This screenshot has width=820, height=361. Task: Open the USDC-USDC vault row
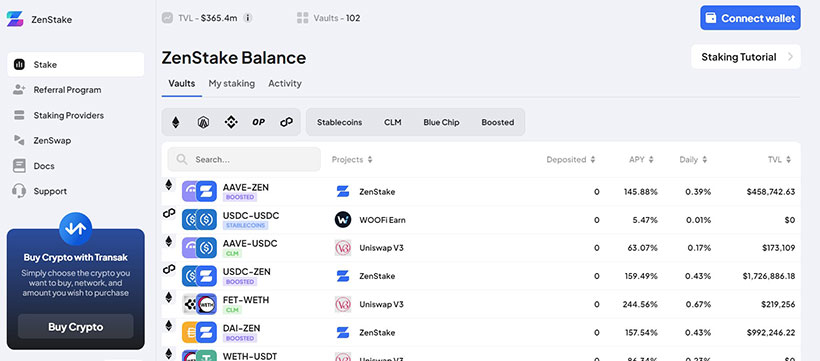tap(481, 220)
